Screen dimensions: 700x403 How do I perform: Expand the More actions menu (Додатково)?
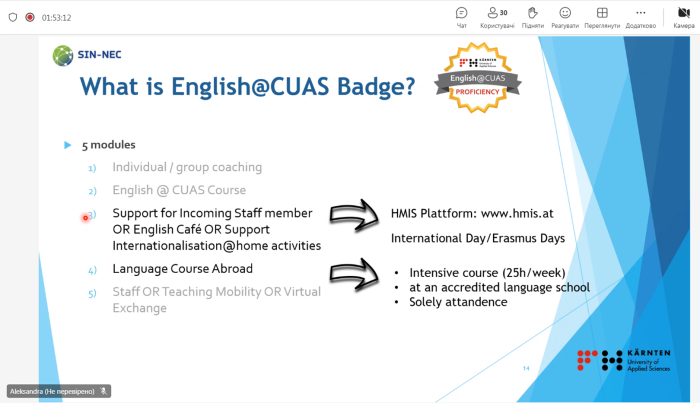tap(640, 15)
